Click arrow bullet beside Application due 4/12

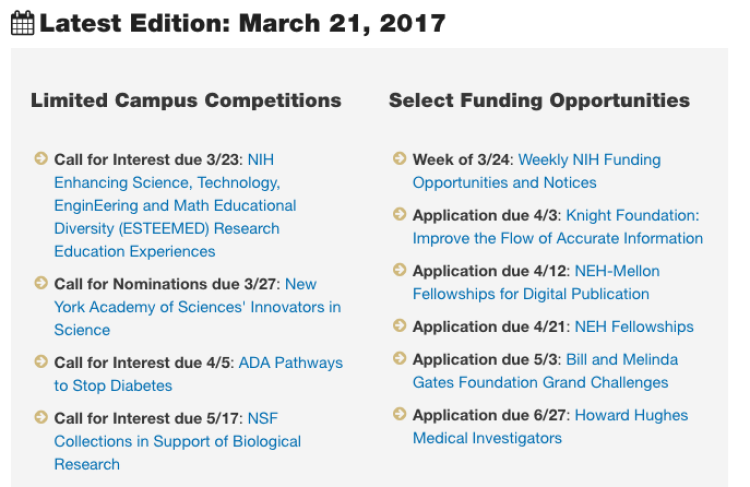(399, 269)
